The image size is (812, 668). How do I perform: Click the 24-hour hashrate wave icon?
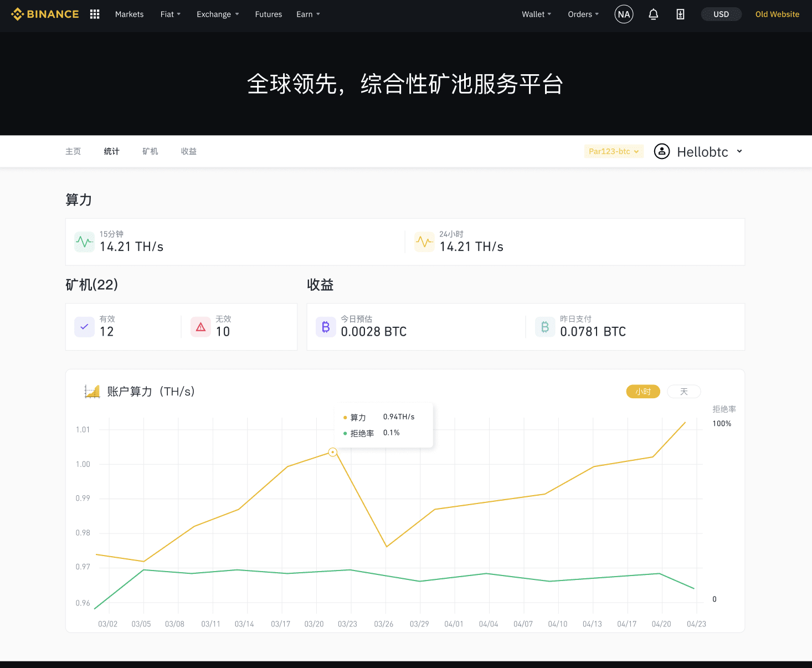424,242
